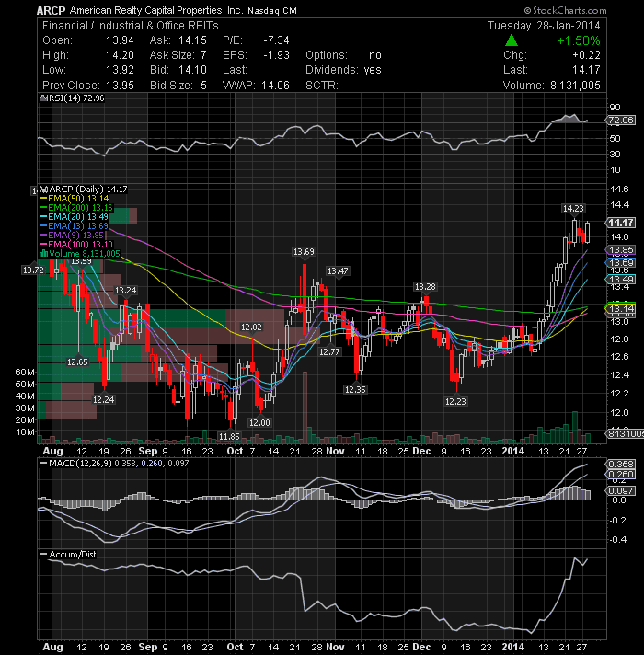
Task: Click the cyan 13.49 tag on right axis
Action: [621, 280]
